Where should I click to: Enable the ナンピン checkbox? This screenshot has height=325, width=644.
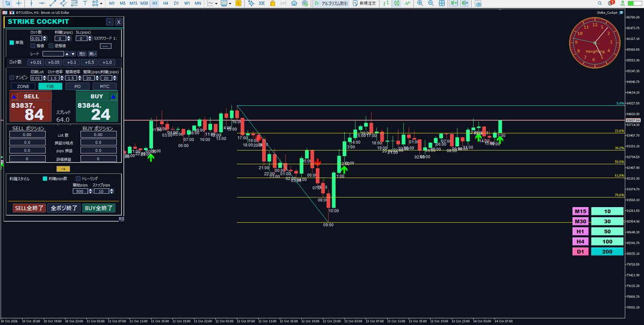pyautogui.click(x=12, y=77)
